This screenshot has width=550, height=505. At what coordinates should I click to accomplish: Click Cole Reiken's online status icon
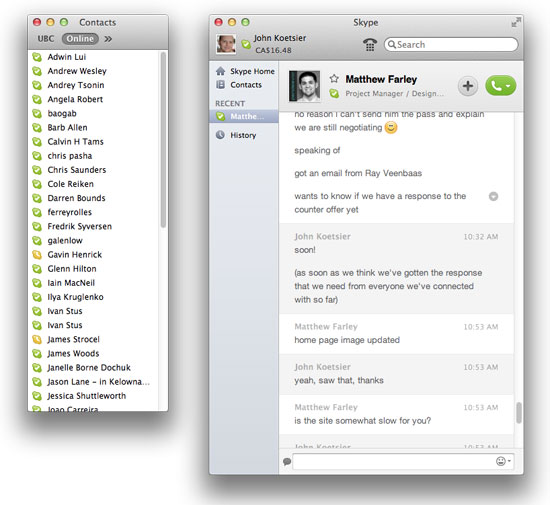[37, 184]
